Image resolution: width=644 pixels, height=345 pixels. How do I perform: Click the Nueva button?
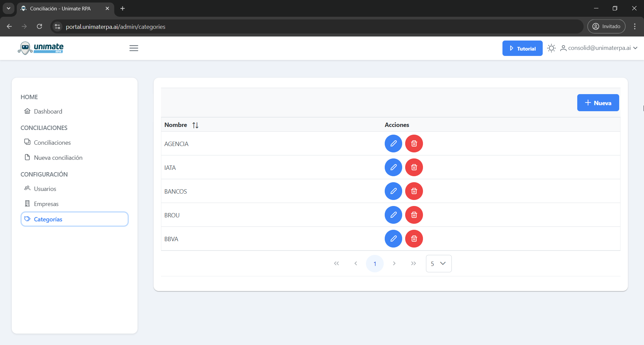coord(598,103)
